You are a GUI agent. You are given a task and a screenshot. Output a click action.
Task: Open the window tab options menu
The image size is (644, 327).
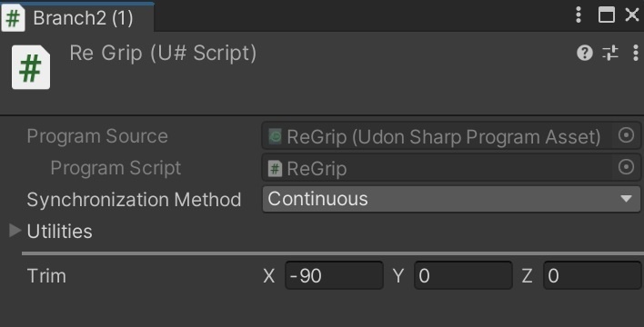(579, 15)
